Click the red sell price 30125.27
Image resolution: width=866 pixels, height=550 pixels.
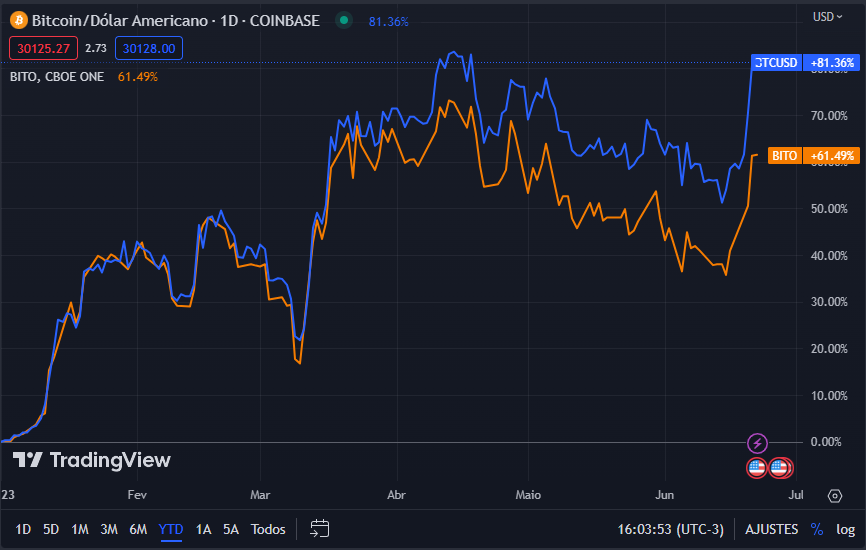tap(43, 48)
